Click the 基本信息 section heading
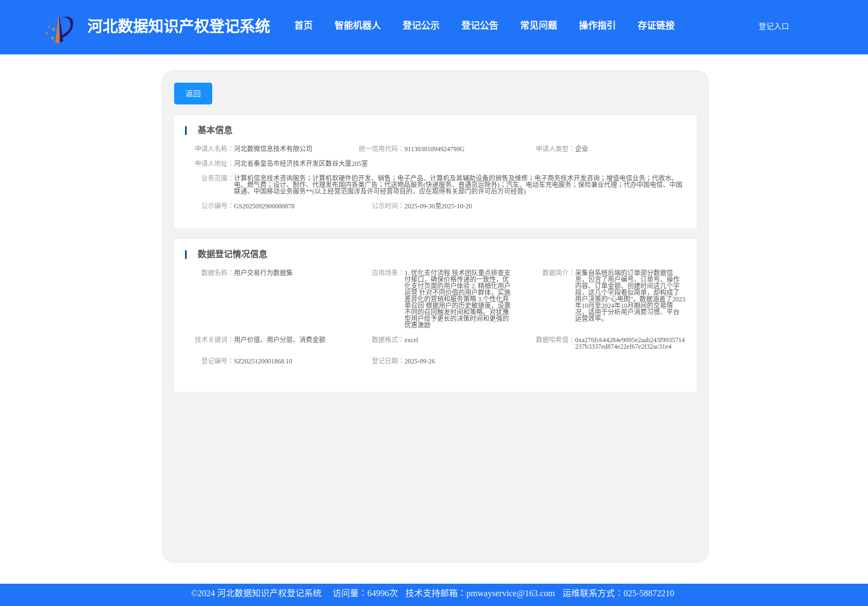 [214, 130]
